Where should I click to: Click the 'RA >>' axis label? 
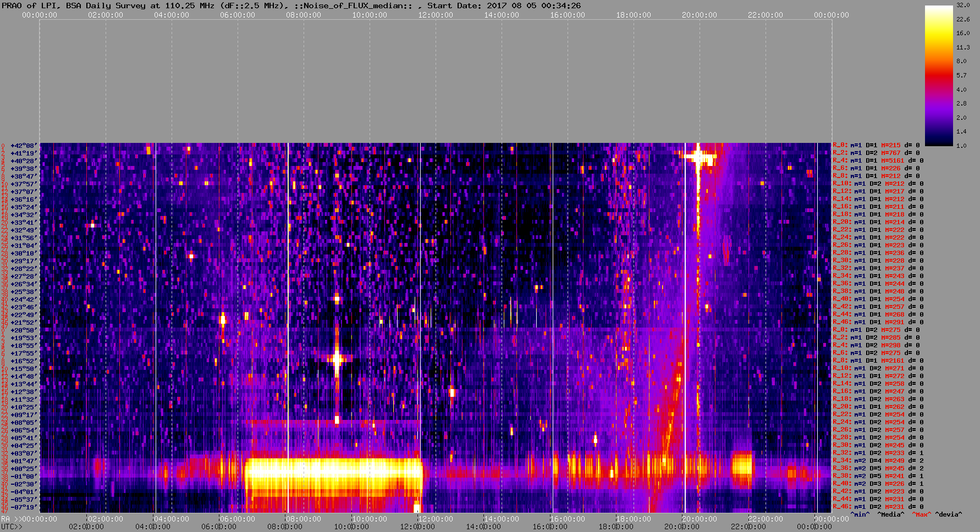[x=10, y=519]
